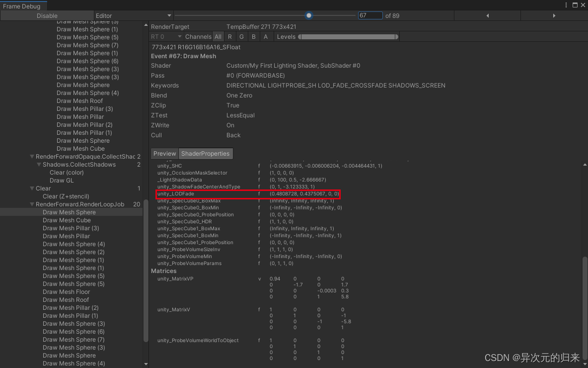Click event list scroll-down arrow
Viewport: 588px width, 368px height.
tap(146, 364)
